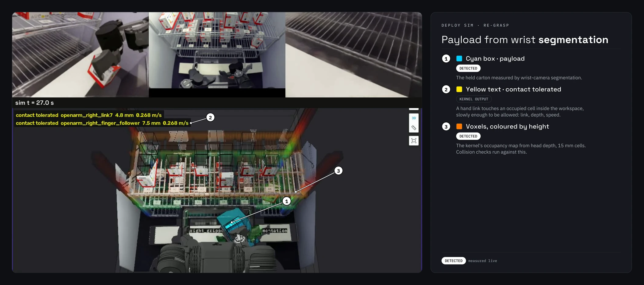Click the cyan swatch beside Cyan box
644x285 pixels.
[x=459, y=58]
